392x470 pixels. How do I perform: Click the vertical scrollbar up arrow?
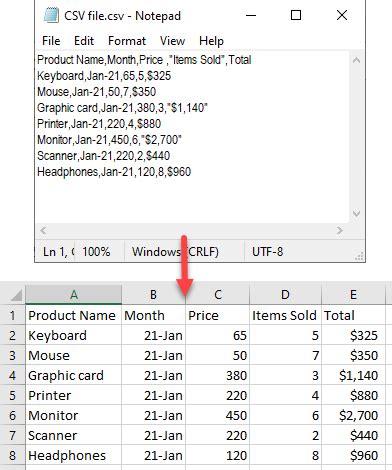(356, 60)
